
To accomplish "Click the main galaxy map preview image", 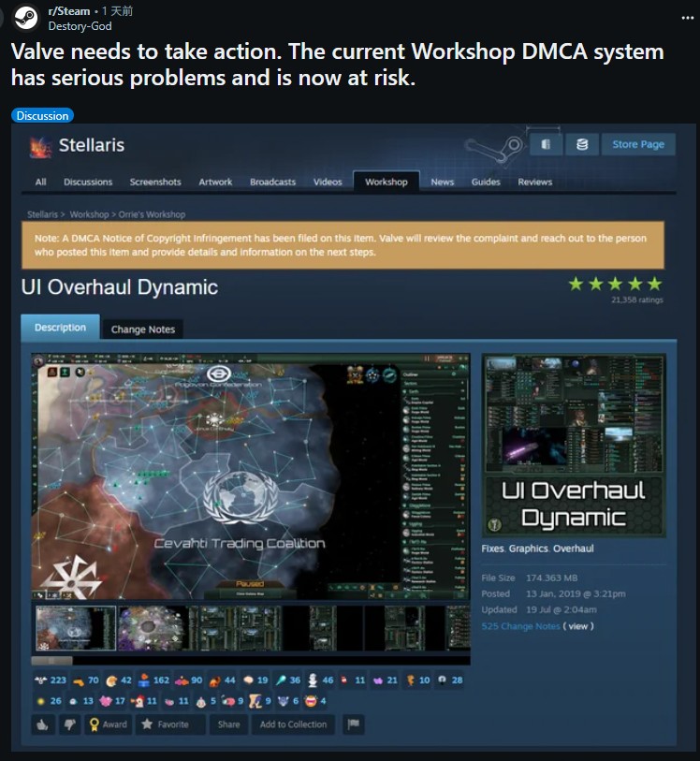I will point(251,476).
